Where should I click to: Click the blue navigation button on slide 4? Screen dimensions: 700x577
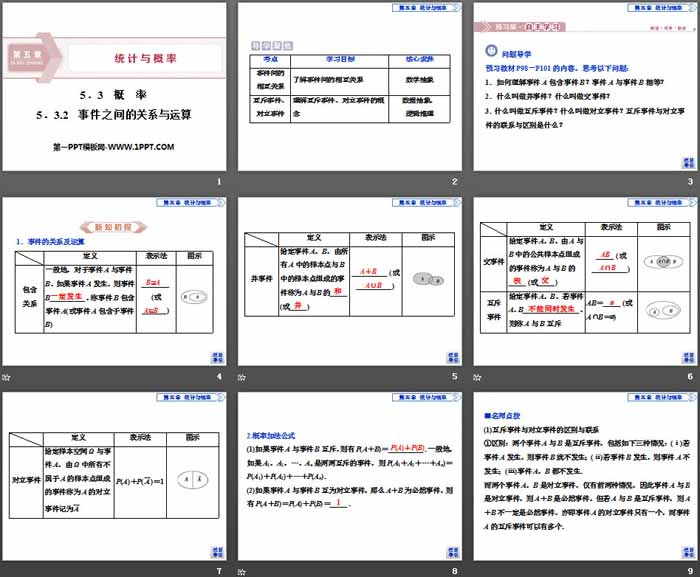(x=217, y=356)
